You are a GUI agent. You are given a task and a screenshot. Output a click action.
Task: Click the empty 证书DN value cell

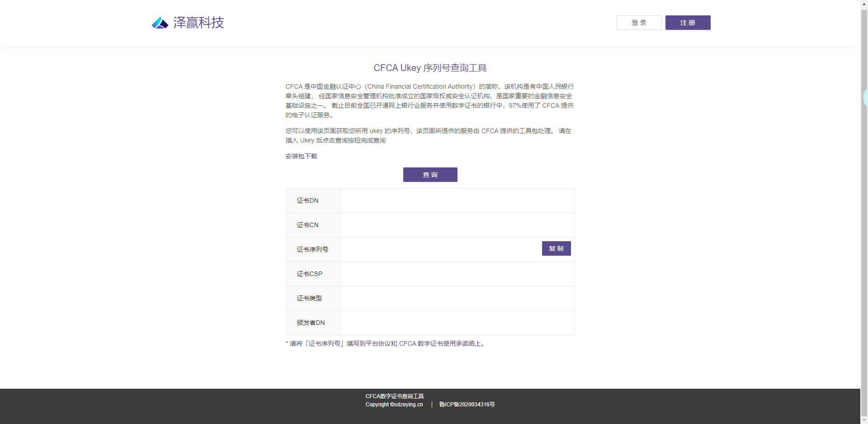(x=457, y=200)
